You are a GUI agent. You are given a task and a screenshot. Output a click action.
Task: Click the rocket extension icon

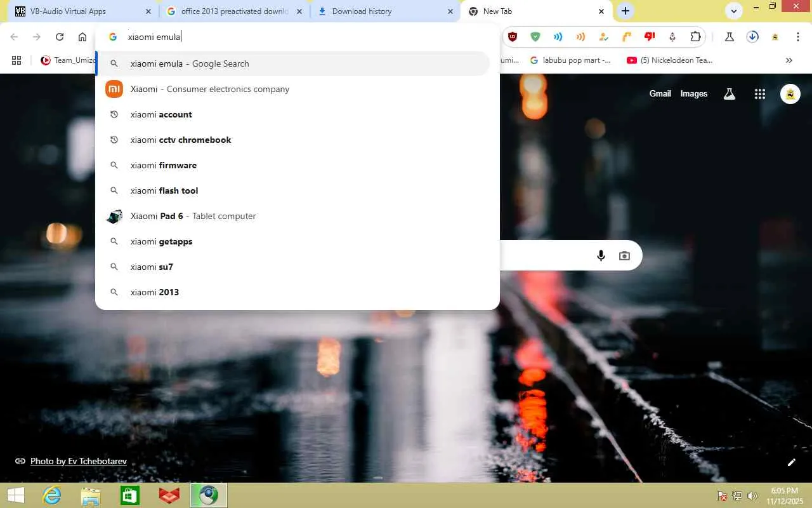pos(672,37)
